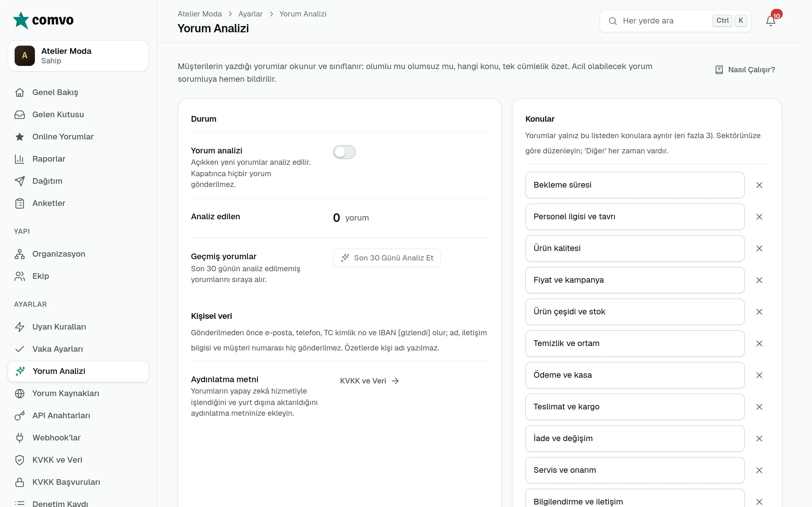Open the Atelier Moda workspace switcher

tap(78, 56)
